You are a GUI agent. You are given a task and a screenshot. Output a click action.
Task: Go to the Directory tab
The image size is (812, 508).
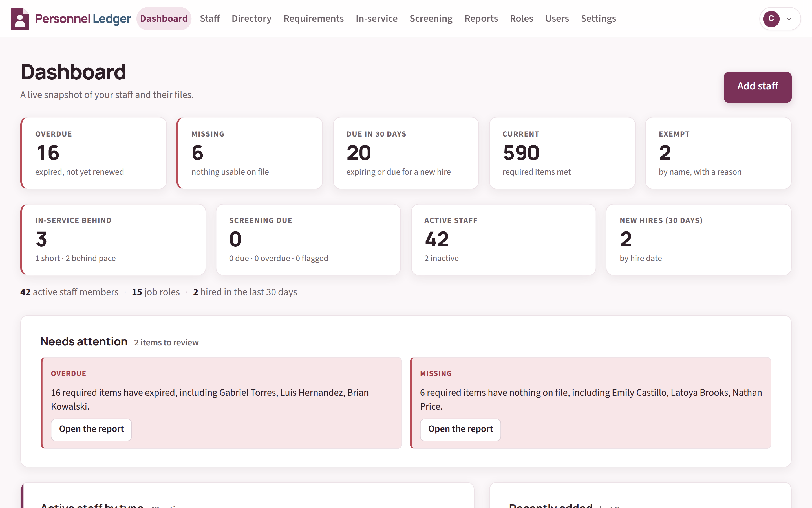pyautogui.click(x=251, y=18)
